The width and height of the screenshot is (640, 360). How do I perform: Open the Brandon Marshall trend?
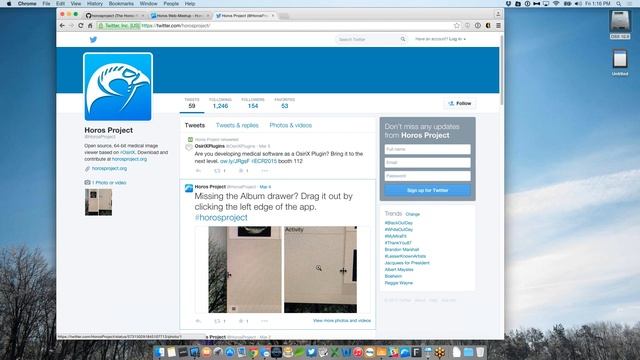[x=402, y=249]
